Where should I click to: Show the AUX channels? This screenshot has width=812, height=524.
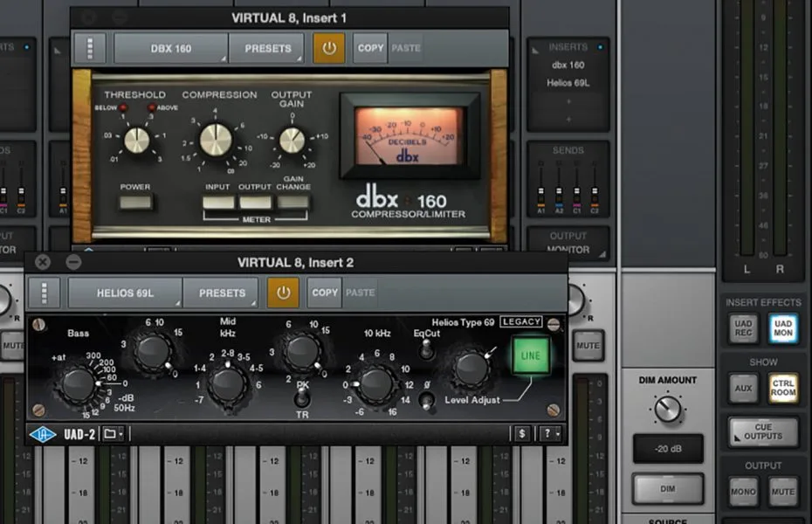click(x=743, y=389)
